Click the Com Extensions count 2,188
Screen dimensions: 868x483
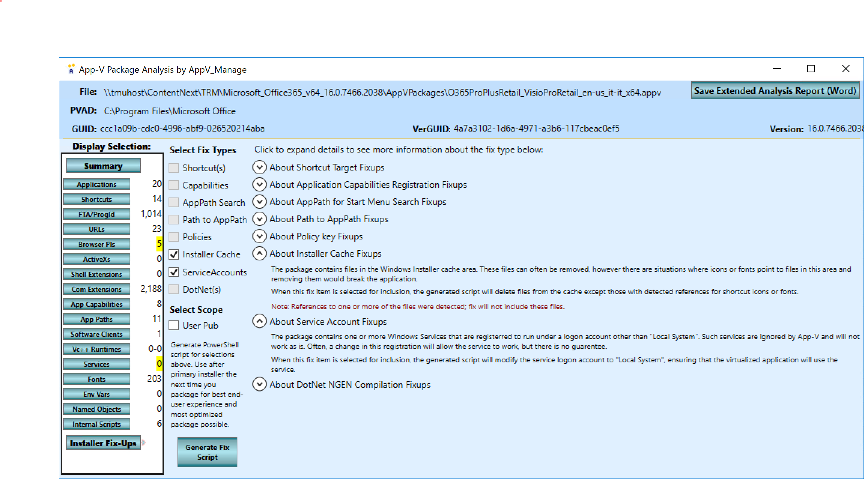point(151,289)
